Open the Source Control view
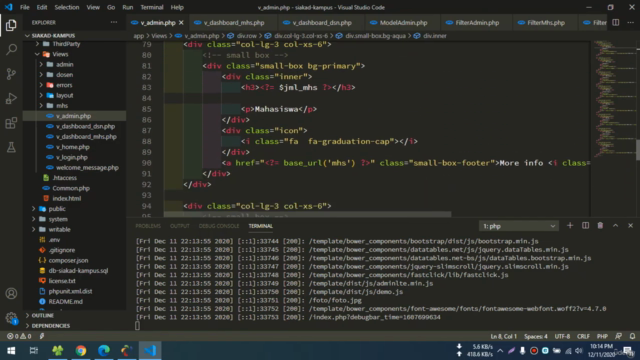Image resolution: width=640 pixels, height=360 pixels. [x=11, y=74]
